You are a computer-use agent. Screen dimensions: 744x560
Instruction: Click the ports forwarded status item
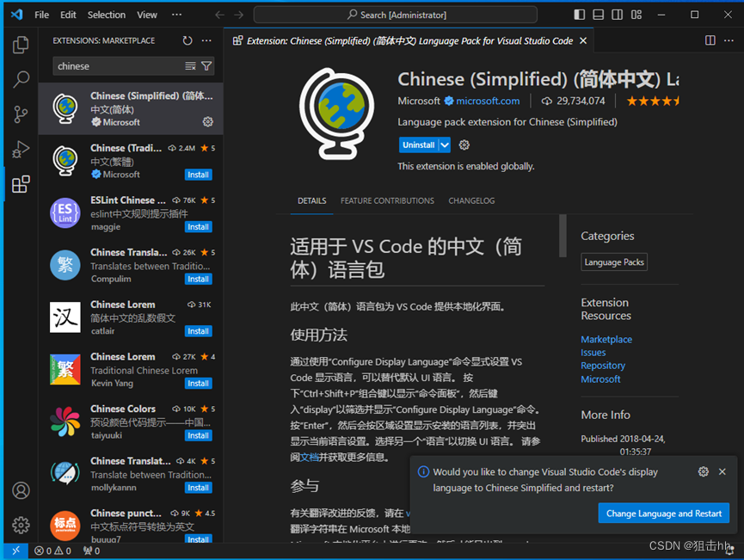coord(91,551)
